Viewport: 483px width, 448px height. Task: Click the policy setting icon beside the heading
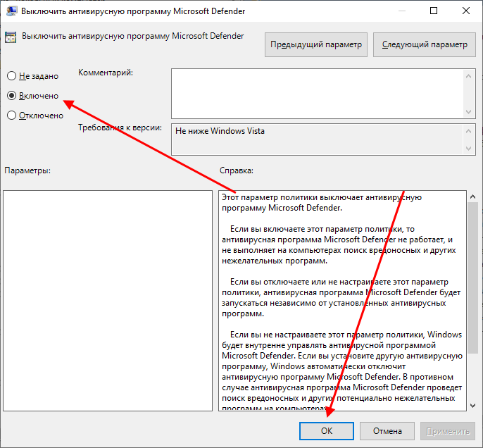tap(11, 37)
